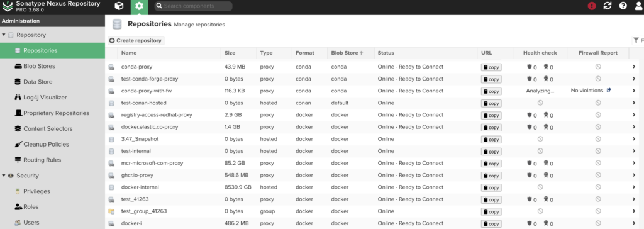Open the Help question mark icon

(623, 6)
